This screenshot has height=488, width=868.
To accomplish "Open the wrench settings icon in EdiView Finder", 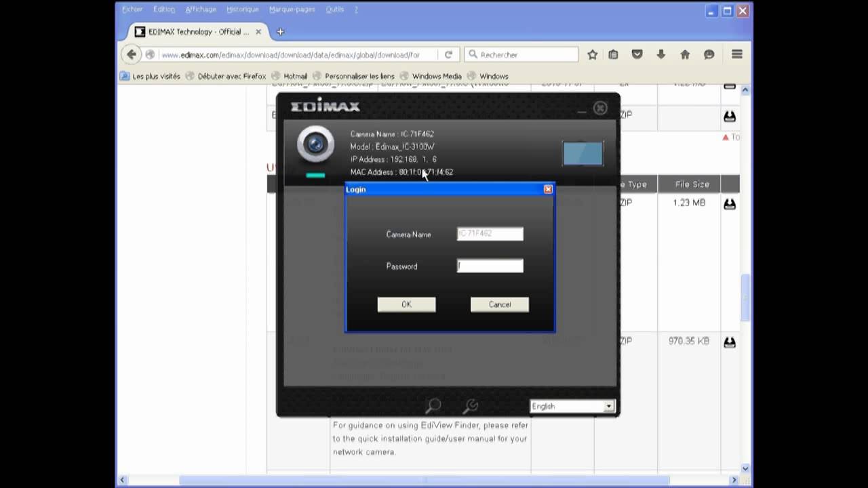I will pos(470,405).
